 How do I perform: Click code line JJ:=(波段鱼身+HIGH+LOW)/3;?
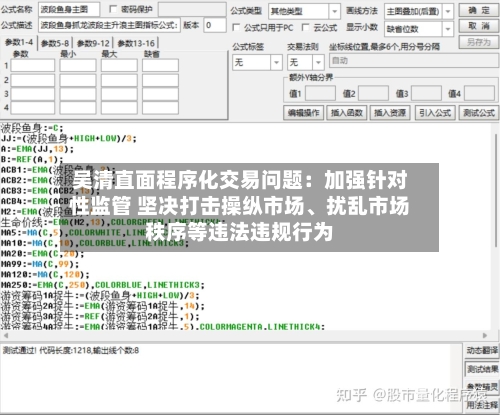tap(69, 138)
